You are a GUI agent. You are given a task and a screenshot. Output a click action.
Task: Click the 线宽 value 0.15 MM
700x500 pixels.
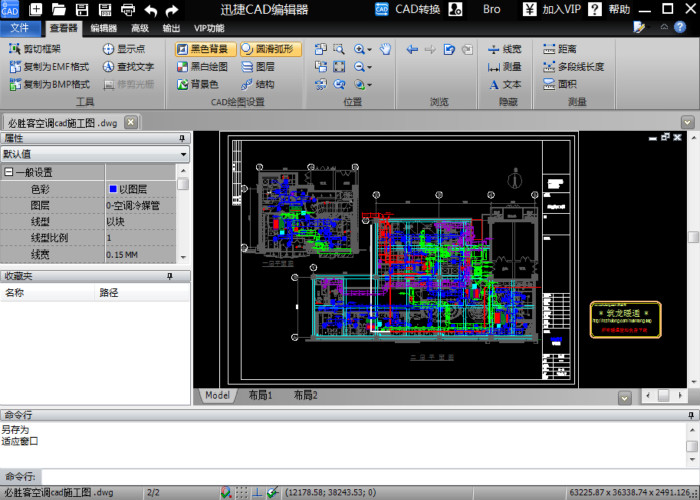tap(122, 254)
